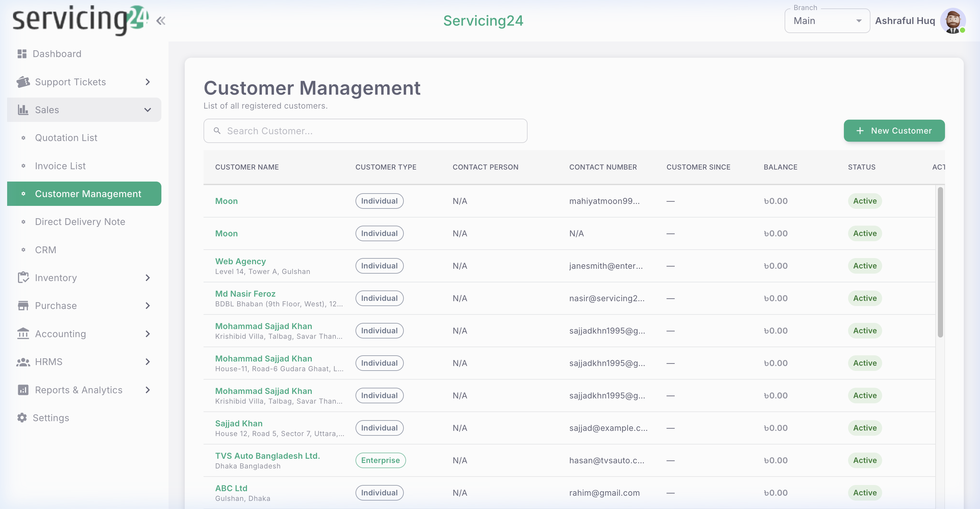The height and width of the screenshot is (509, 980).
Task: Click the Sales bar chart icon
Action: 23,110
